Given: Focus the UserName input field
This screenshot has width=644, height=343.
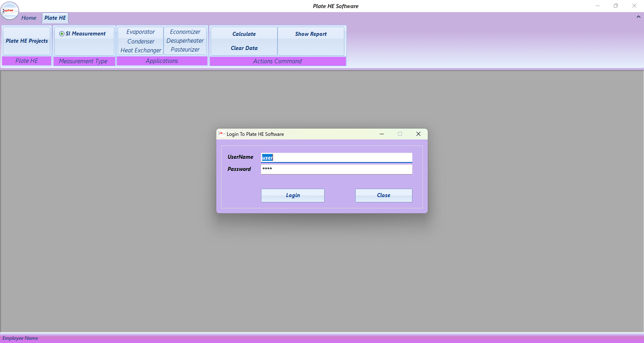Looking at the screenshot, I should [x=337, y=158].
